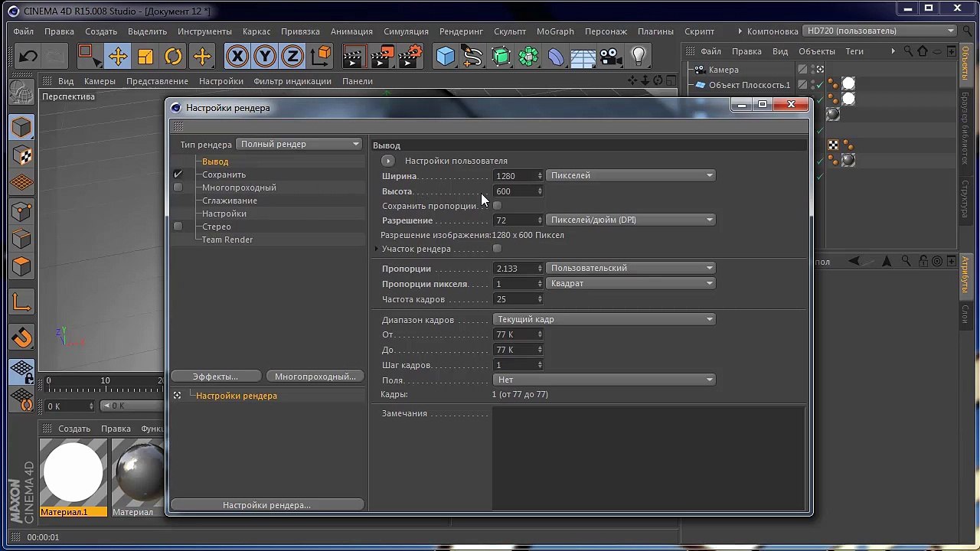Open the Рендеринг menu
Screen dimensions: 980x551
coord(461,31)
